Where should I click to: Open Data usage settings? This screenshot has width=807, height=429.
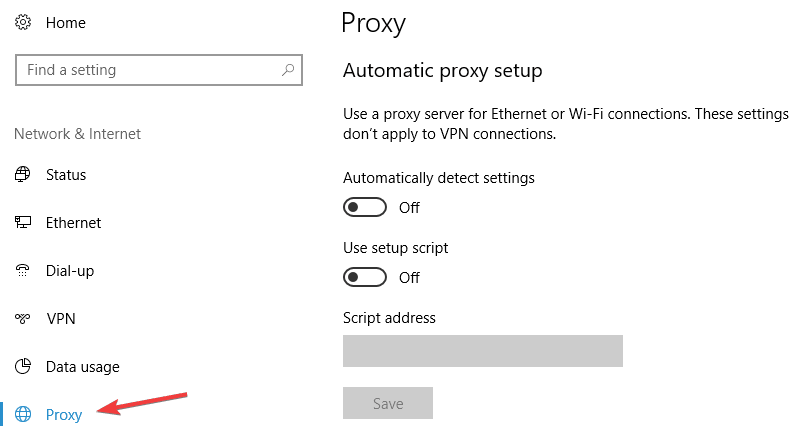point(83,367)
